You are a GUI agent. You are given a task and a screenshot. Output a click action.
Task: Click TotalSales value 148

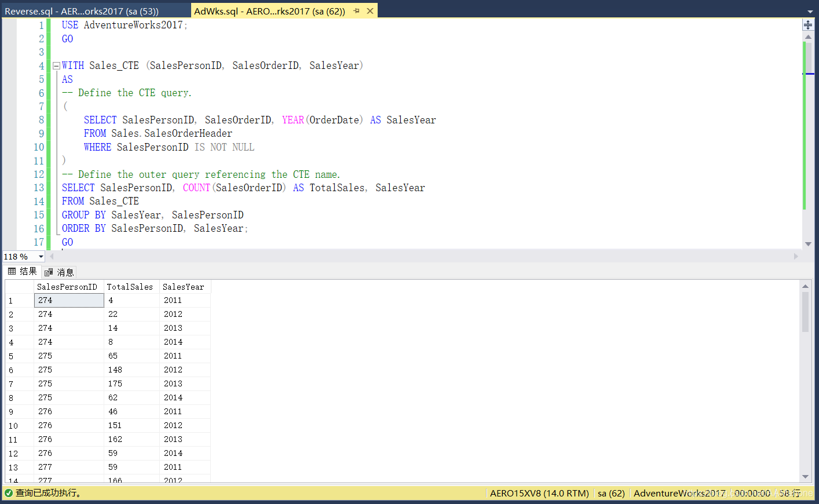tap(131, 370)
